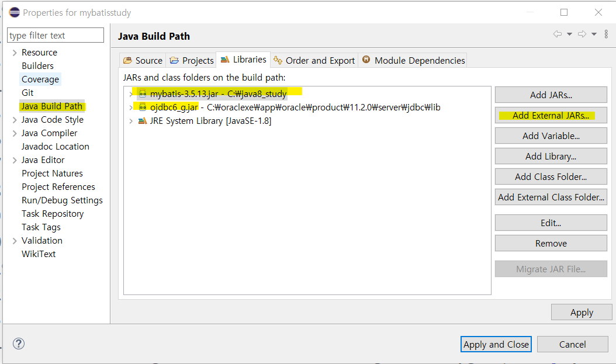Expand the Resource tree node

[x=15, y=53]
